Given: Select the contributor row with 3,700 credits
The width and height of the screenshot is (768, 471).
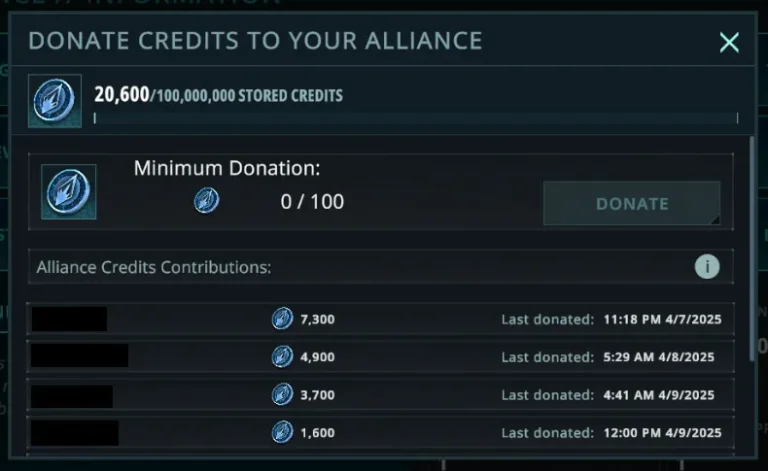Looking at the screenshot, I should point(380,395).
